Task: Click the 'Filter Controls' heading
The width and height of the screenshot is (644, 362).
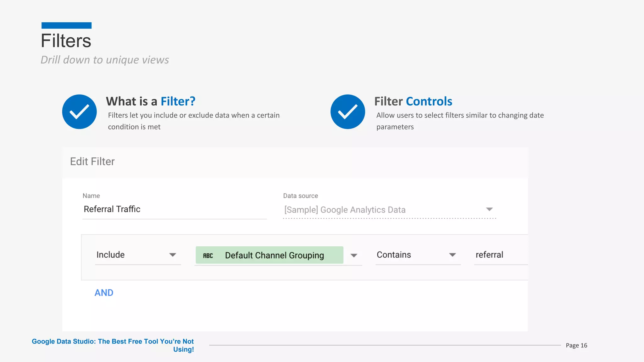Action: coord(413,101)
